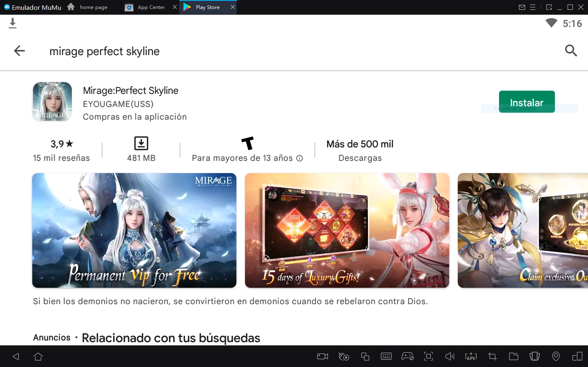Open the emulator hamburger menu
The image size is (588, 367).
(x=533, y=7)
